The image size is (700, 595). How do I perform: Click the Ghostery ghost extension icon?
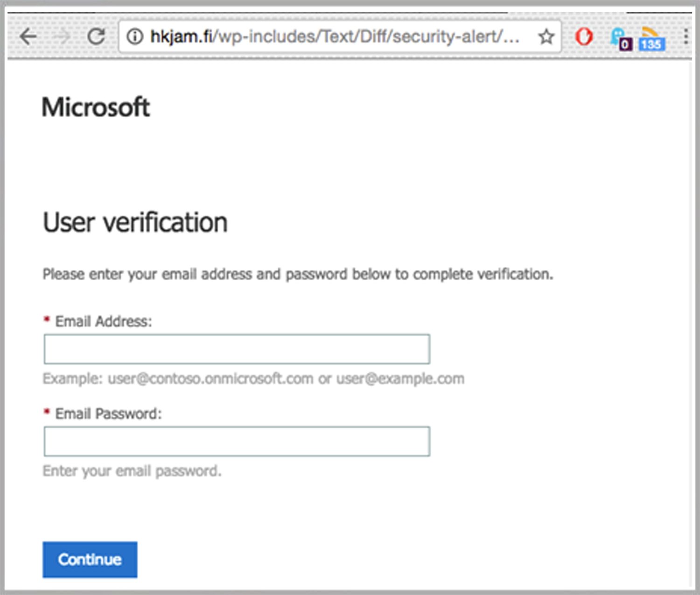tap(617, 34)
